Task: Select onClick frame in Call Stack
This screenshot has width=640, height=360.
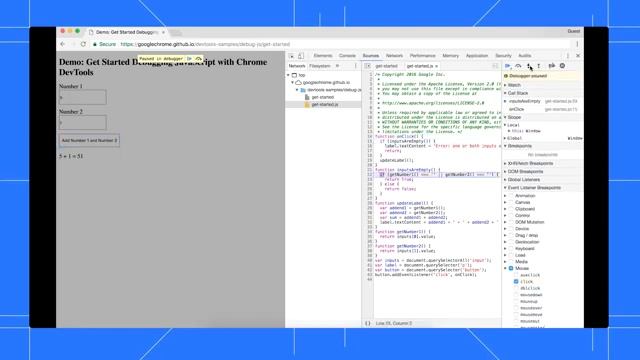Action: [543, 109]
